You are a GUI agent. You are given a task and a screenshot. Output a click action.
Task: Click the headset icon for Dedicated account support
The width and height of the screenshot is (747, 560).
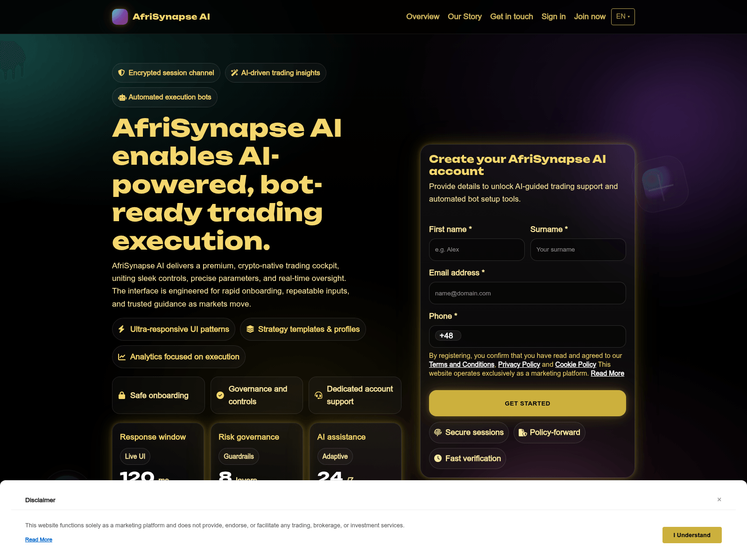tap(318, 395)
